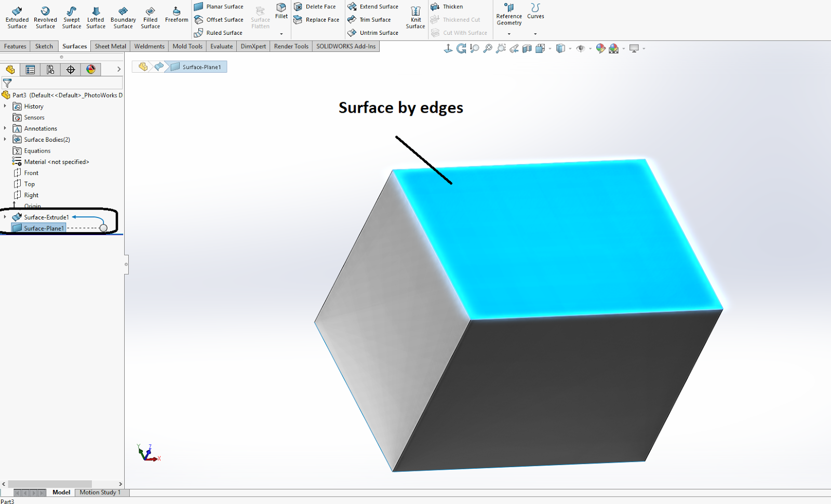Click the Fillet button on the ribbon
Image resolution: width=831 pixels, height=504 pixels.
click(x=281, y=16)
